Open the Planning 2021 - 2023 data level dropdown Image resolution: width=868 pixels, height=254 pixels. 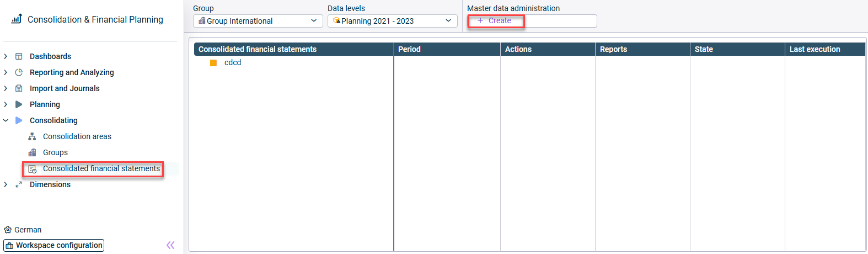(x=392, y=21)
